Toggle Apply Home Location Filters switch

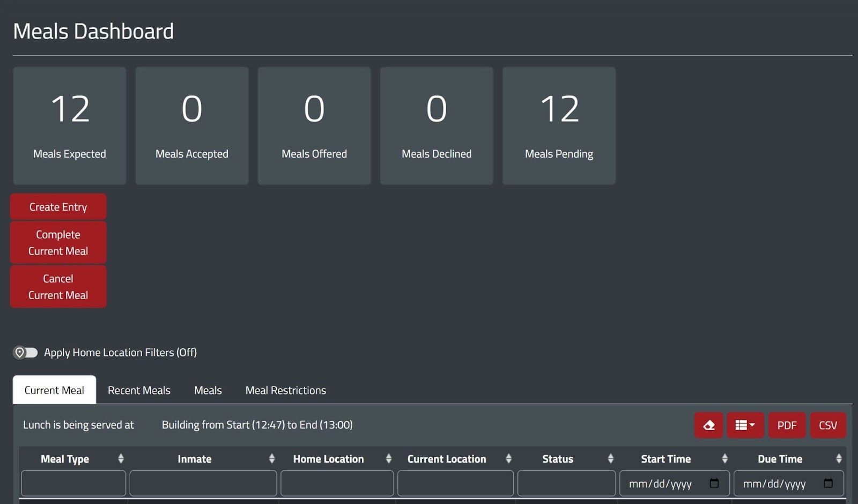tap(25, 352)
